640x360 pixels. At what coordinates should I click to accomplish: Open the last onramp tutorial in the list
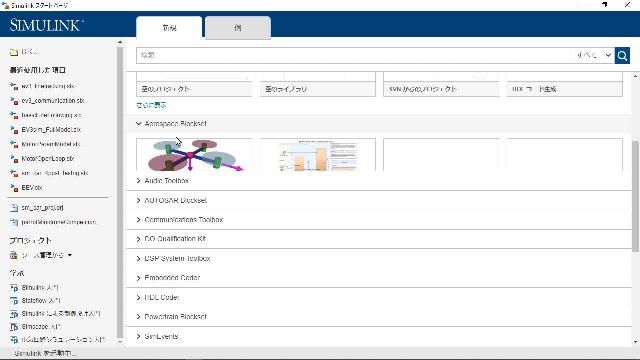[63, 340]
